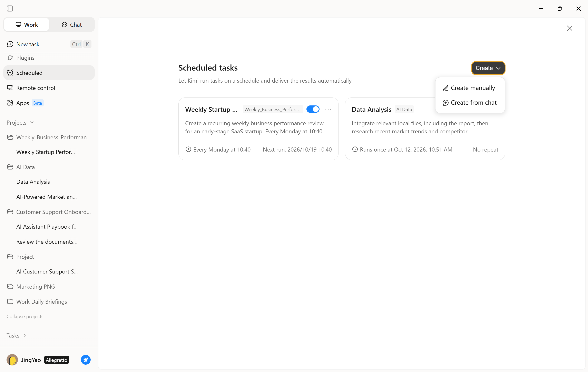The width and height of the screenshot is (588, 372).
Task: Click Collapse projects link
Action: pyautogui.click(x=25, y=316)
